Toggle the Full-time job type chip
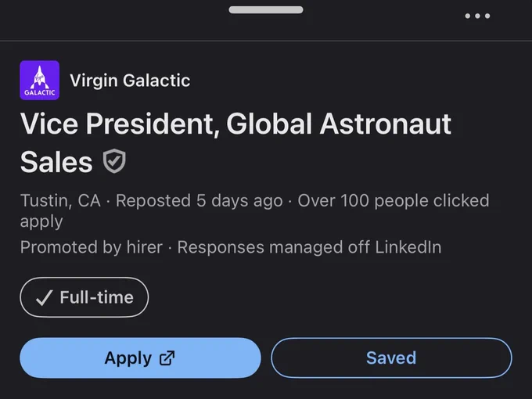532x399 pixels. pos(84,297)
